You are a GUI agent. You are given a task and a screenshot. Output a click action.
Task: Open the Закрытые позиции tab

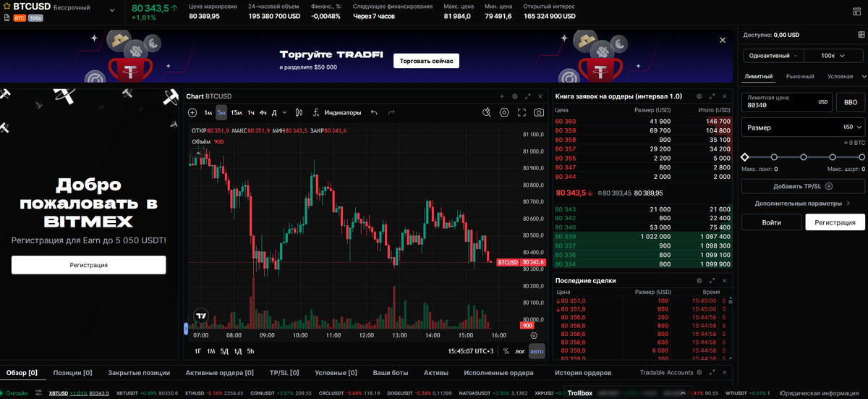coord(139,373)
